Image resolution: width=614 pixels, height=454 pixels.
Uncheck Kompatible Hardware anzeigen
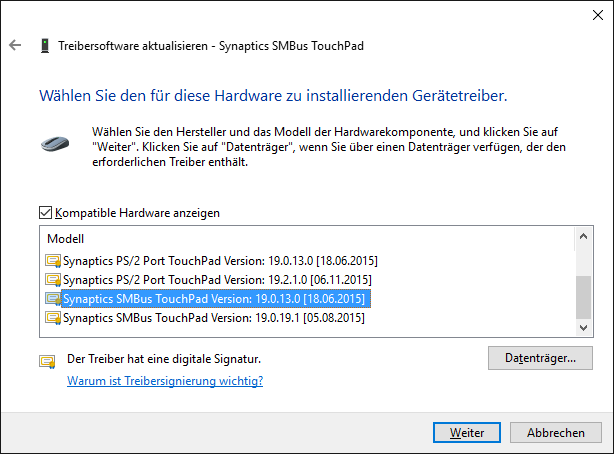pyautogui.click(x=45, y=213)
